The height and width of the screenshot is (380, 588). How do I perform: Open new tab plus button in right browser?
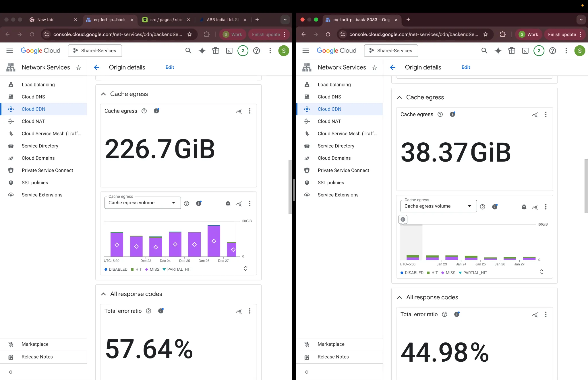408,20
